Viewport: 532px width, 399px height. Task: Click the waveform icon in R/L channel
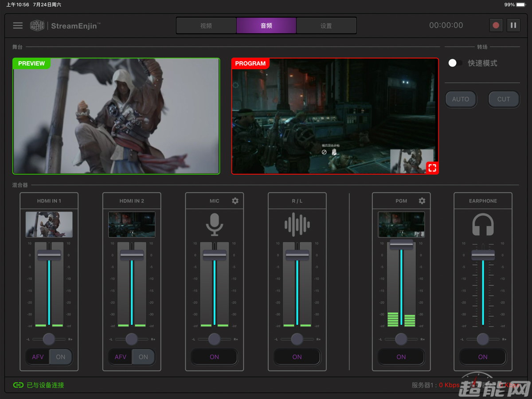pos(297,224)
